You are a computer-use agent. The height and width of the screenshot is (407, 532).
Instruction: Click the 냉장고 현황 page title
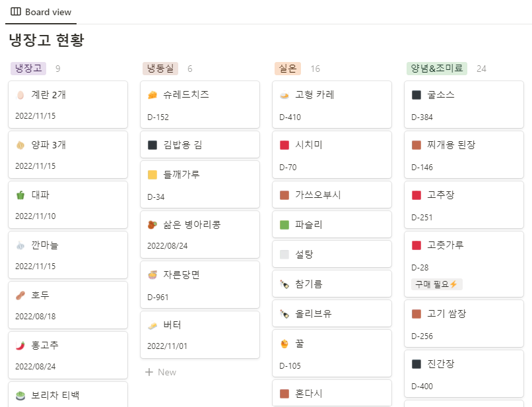(x=46, y=40)
